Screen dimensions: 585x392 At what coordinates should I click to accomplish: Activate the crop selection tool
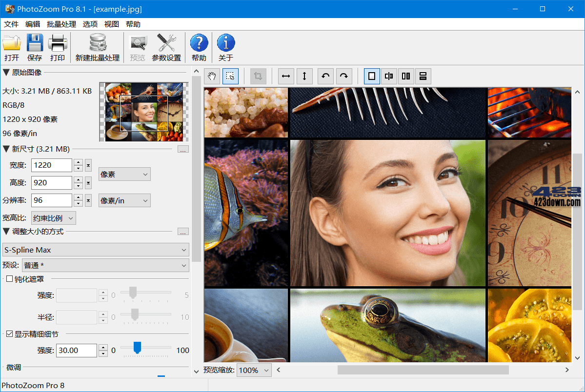[230, 76]
